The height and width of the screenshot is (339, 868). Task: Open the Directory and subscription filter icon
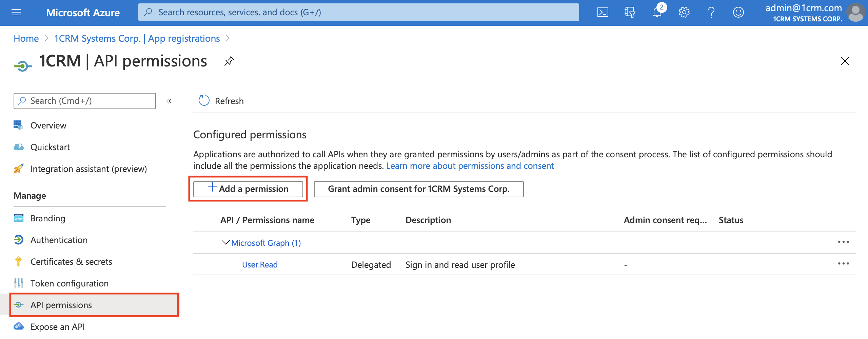tap(630, 13)
